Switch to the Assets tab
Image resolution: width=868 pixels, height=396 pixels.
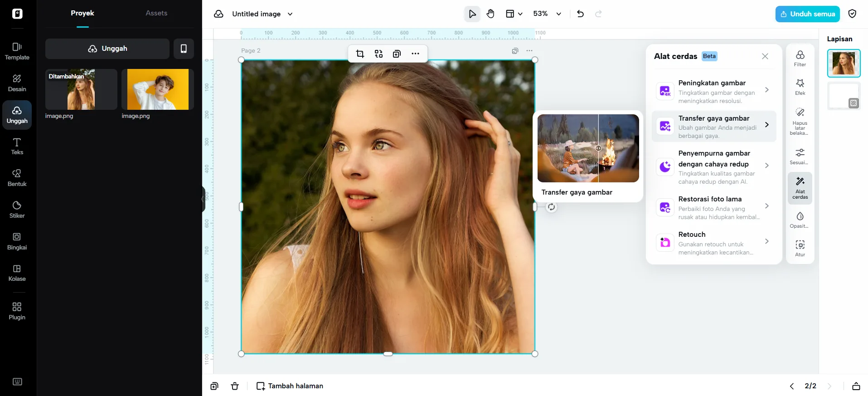point(156,13)
